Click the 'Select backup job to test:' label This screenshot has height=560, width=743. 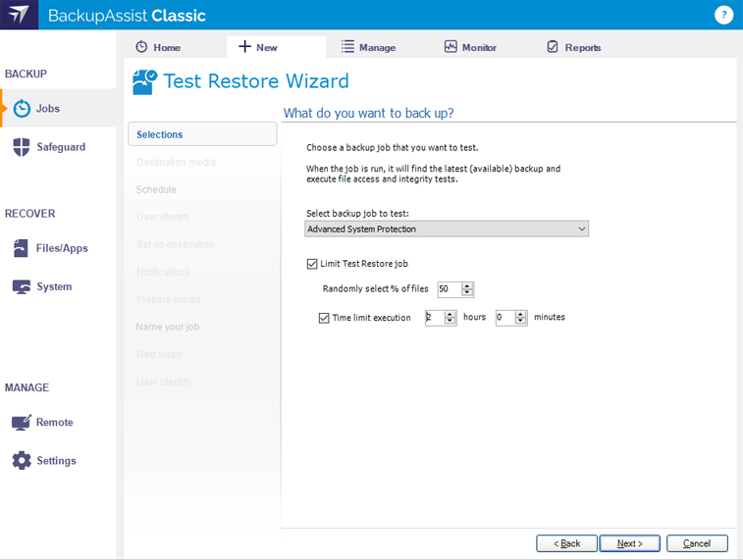(357, 214)
